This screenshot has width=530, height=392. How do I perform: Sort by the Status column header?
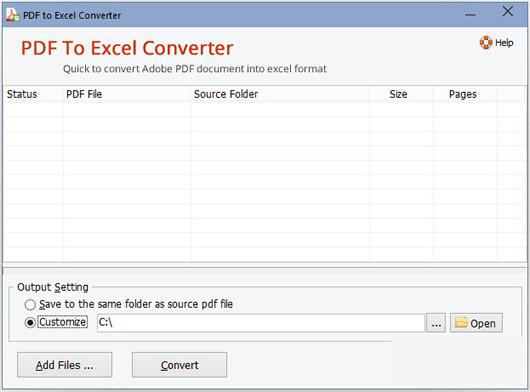[x=33, y=94]
